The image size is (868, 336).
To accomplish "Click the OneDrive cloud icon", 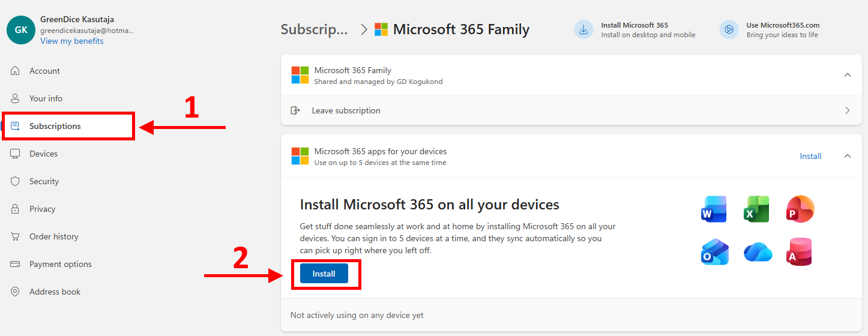I will click(x=758, y=253).
